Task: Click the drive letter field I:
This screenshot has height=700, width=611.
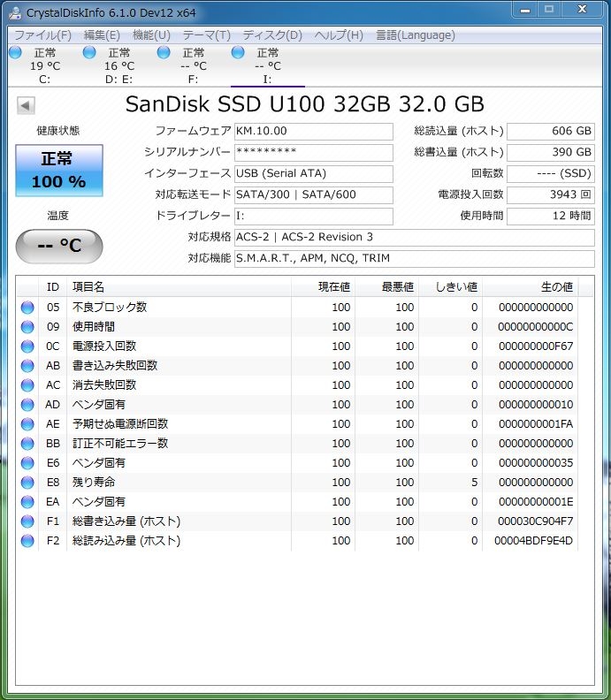Action: point(314,216)
